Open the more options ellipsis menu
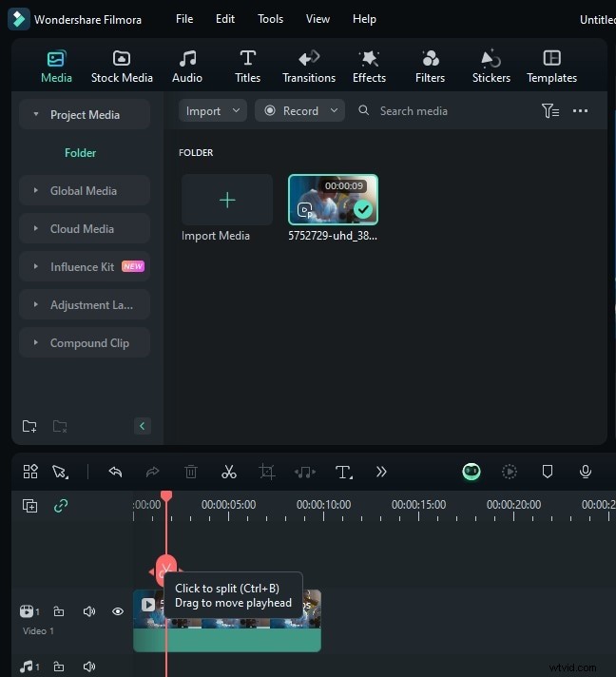This screenshot has height=677, width=616. pyautogui.click(x=580, y=111)
